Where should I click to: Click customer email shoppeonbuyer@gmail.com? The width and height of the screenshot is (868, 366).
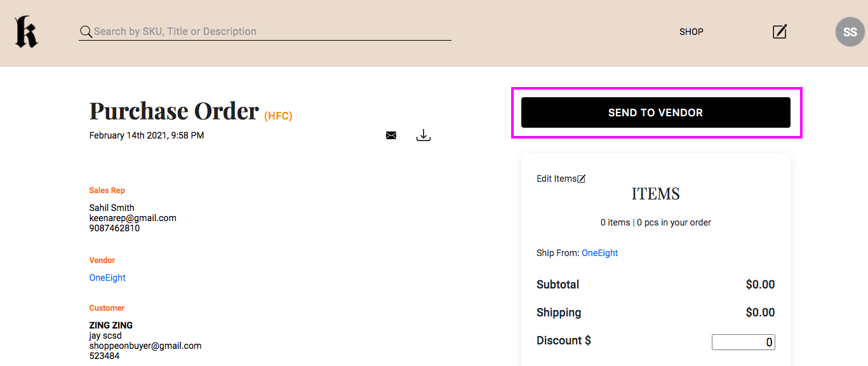click(x=145, y=346)
